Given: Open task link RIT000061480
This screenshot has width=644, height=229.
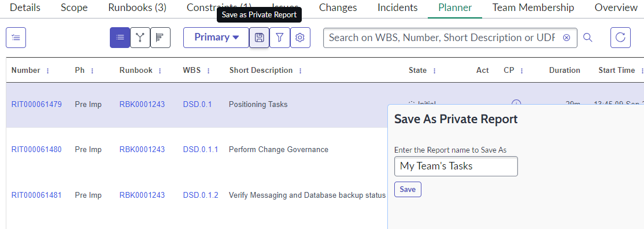Looking at the screenshot, I should pyautogui.click(x=36, y=150).
